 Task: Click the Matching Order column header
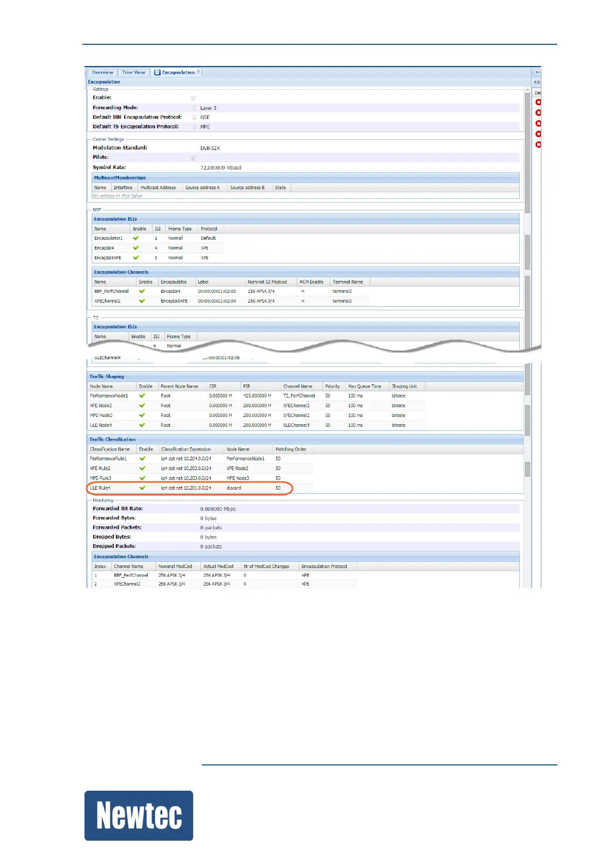point(291,449)
